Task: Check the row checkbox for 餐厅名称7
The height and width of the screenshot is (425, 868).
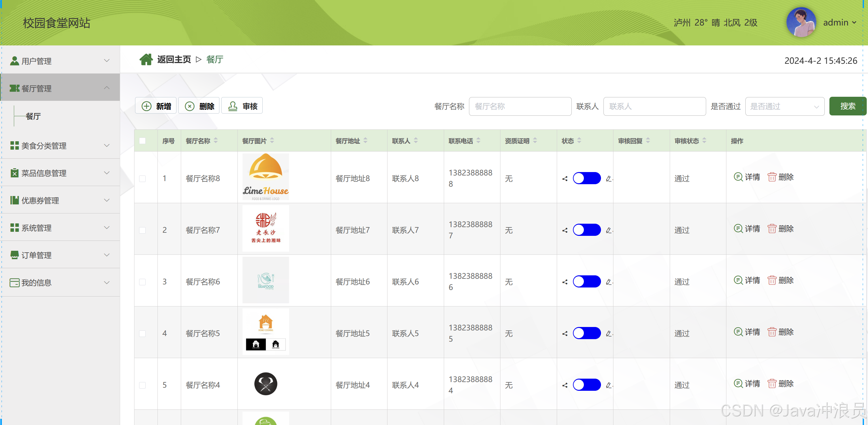Action: click(x=143, y=230)
